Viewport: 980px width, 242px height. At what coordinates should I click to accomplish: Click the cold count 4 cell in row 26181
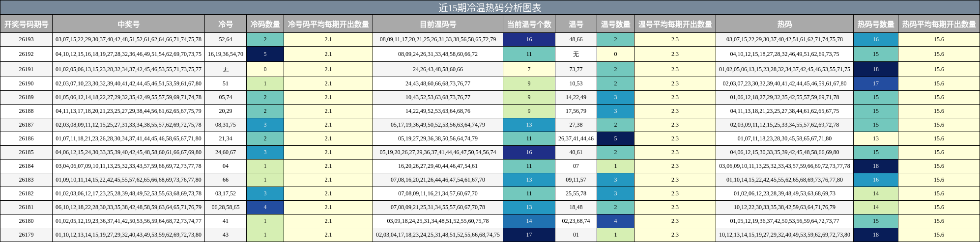point(265,207)
